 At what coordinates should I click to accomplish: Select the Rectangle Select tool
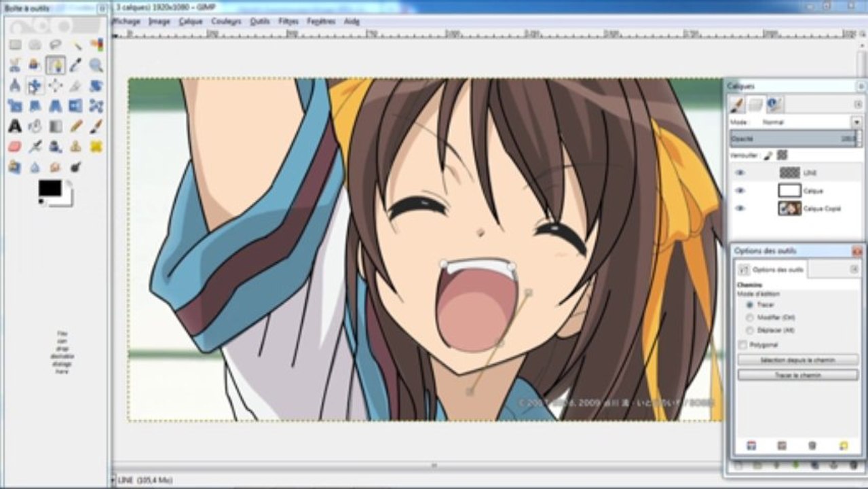15,45
